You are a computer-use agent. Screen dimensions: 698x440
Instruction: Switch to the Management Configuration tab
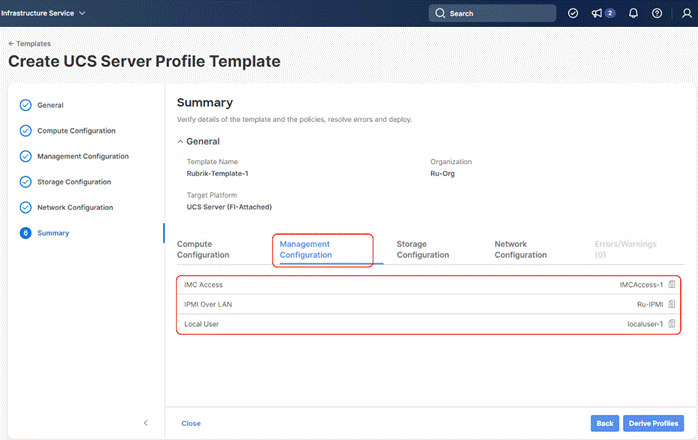(305, 249)
